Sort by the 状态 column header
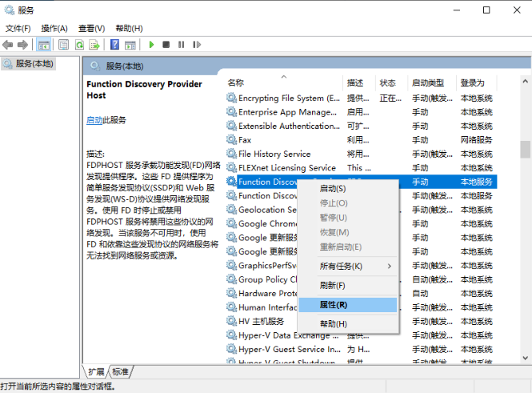This screenshot has height=393, width=532. pyautogui.click(x=391, y=82)
